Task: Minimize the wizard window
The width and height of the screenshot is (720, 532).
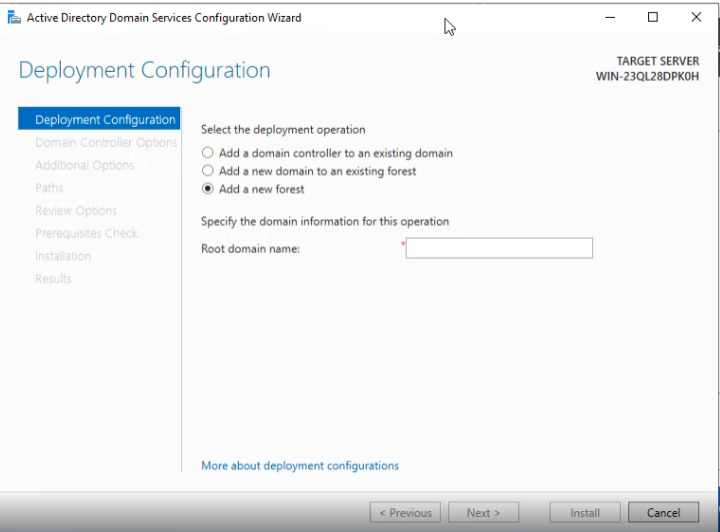Action: point(610,17)
